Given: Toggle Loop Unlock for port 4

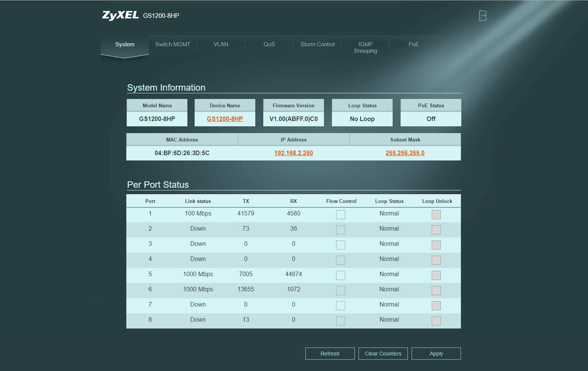Looking at the screenshot, I should (x=436, y=260).
